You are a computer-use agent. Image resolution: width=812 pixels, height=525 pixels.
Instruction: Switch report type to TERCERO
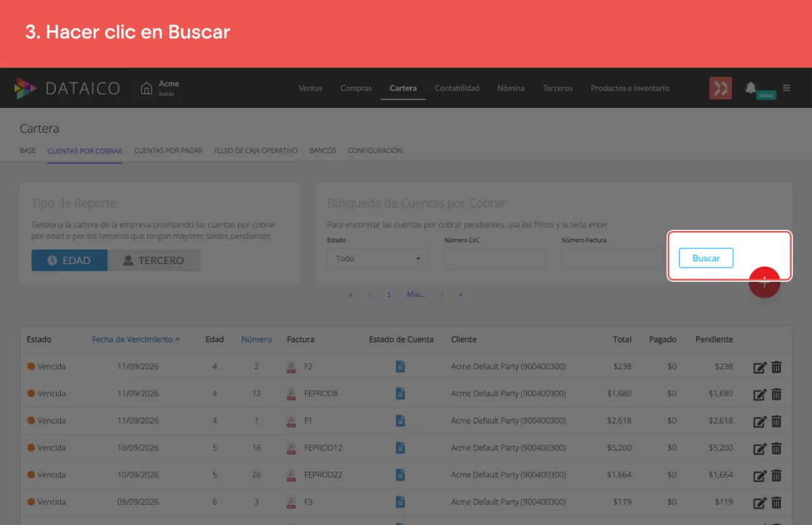pos(154,260)
